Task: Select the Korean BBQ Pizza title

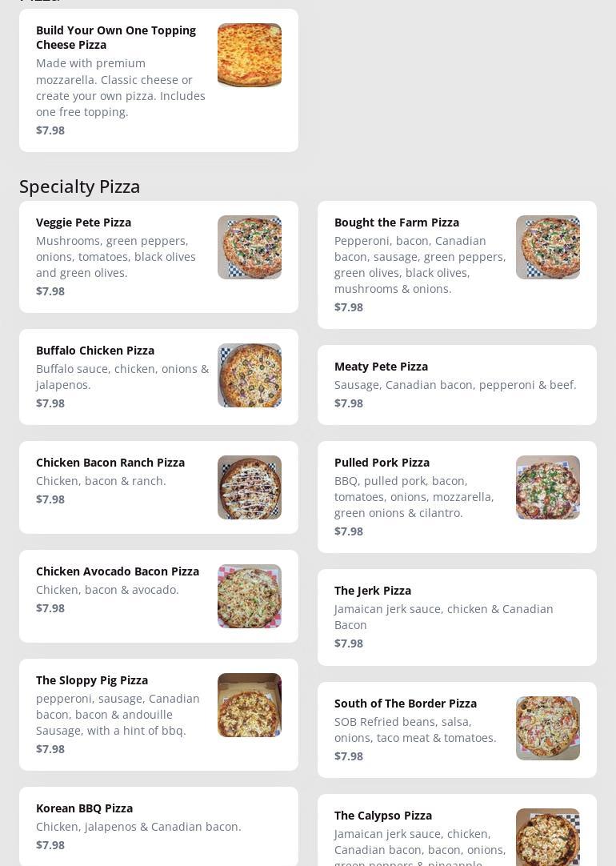Action: pyautogui.click(x=85, y=808)
